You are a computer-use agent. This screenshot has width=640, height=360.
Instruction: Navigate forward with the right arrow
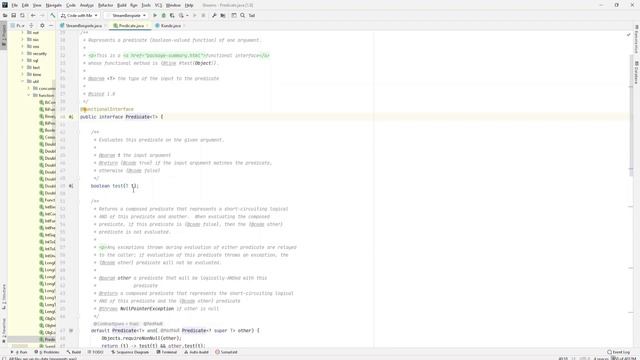point(42,16)
